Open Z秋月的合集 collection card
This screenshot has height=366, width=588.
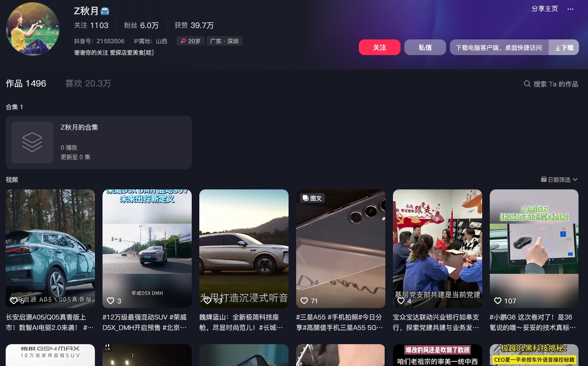(x=99, y=142)
